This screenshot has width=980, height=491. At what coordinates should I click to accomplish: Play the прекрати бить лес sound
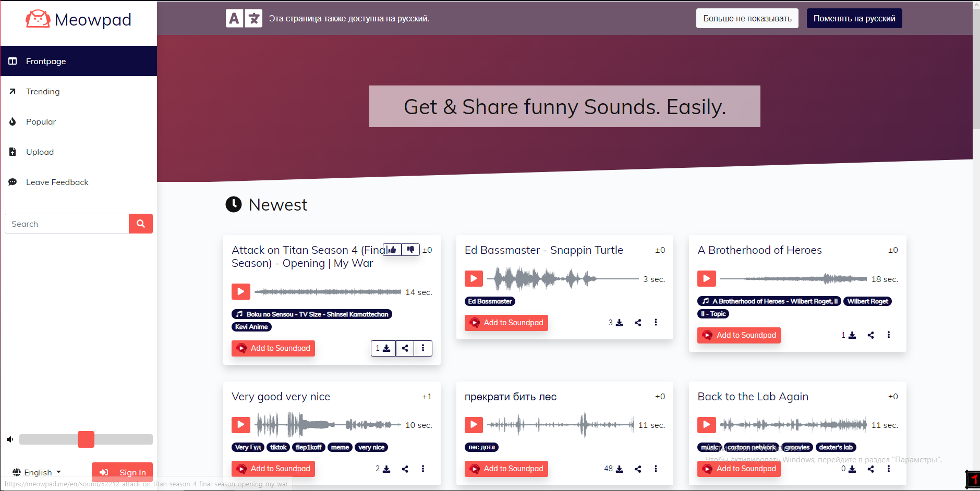(474, 425)
